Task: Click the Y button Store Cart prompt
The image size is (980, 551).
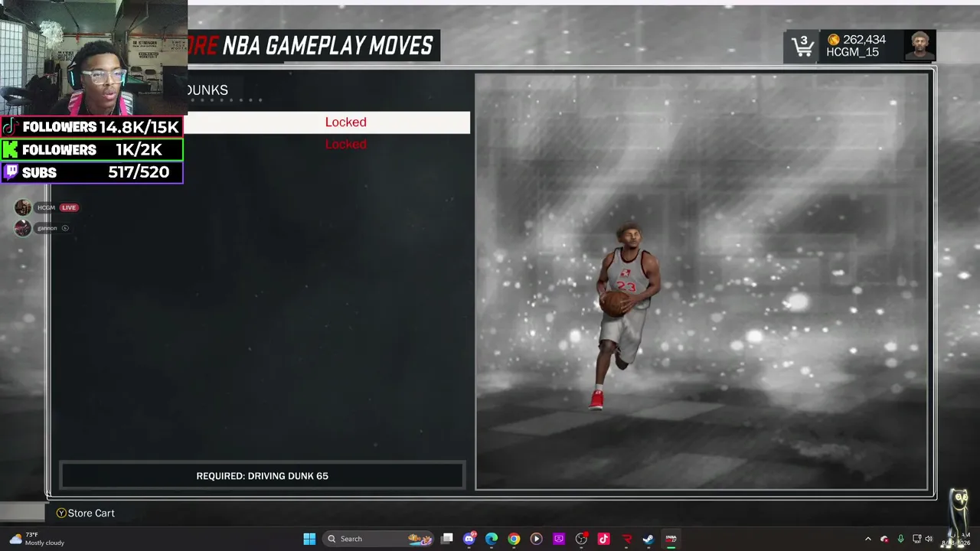Action: (x=86, y=513)
